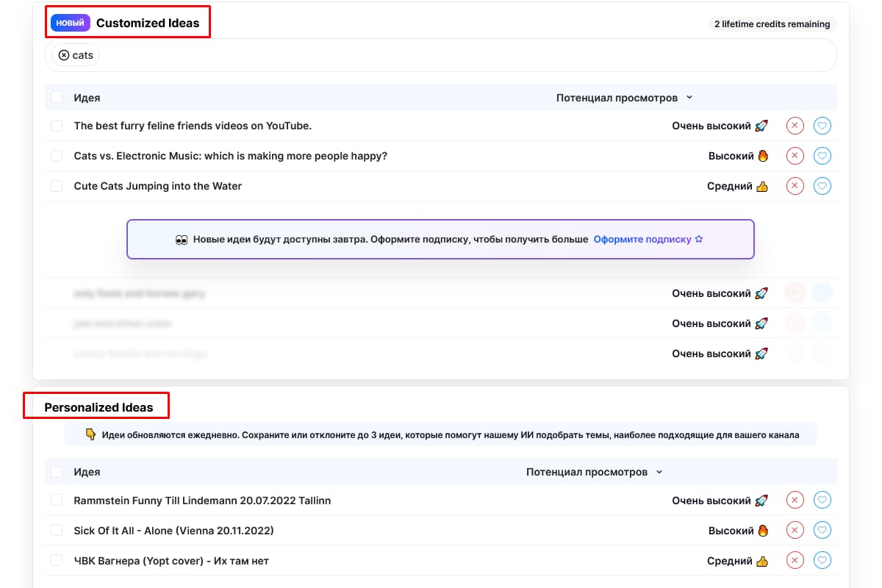Click the '2 lifetime credits remaining' badge
Image resolution: width=882 pixels, height=588 pixels.
(772, 24)
